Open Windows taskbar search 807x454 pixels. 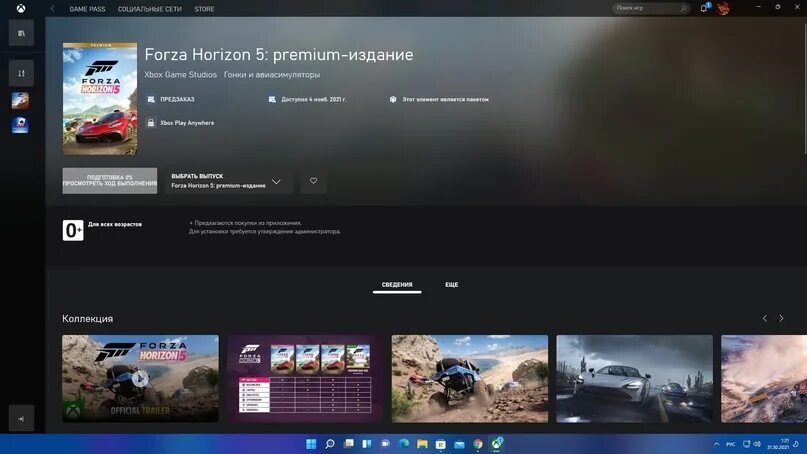pos(330,444)
